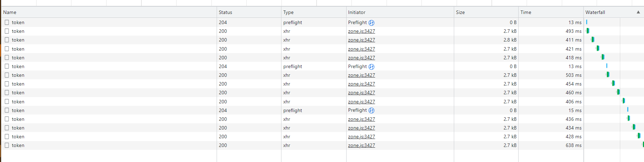644x162 pixels.
Task: Select the box beside the 460 ms token request
Action: (x=7, y=93)
